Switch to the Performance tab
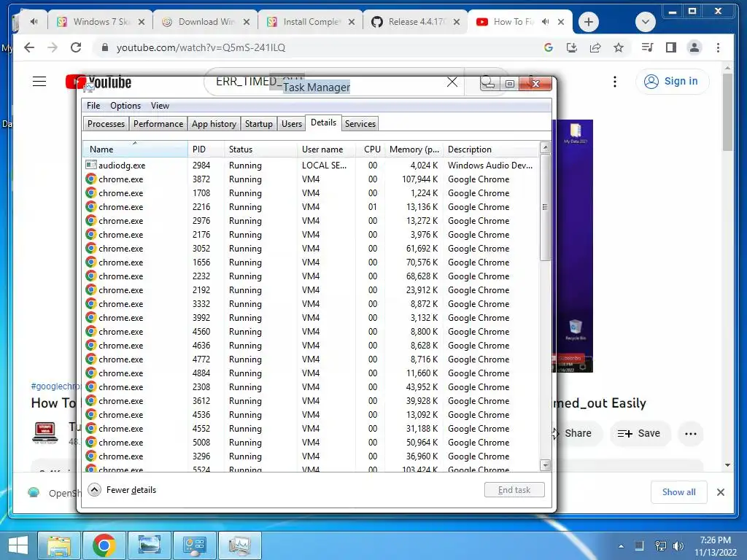747x560 pixels. tap(158, 124)
